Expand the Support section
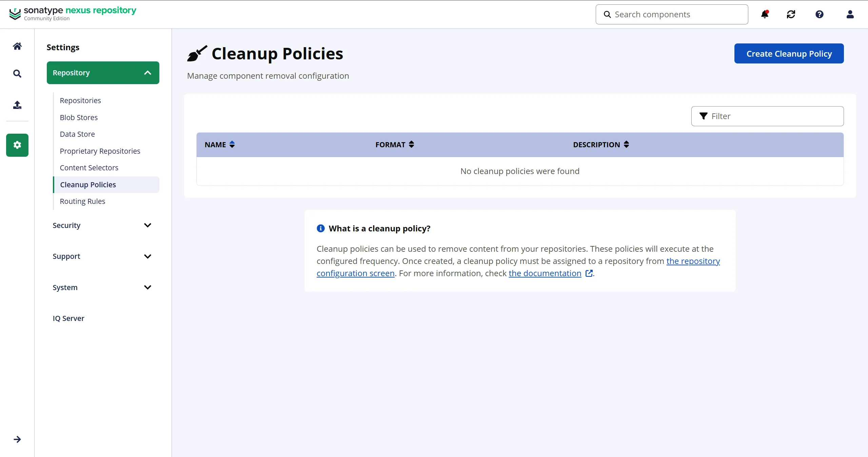868x457 pixels. 103,256
